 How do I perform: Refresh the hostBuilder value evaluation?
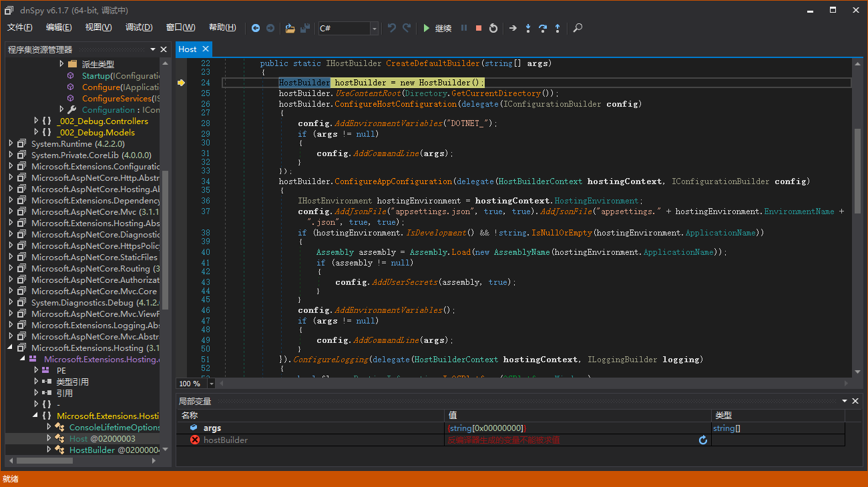point(703,440)
